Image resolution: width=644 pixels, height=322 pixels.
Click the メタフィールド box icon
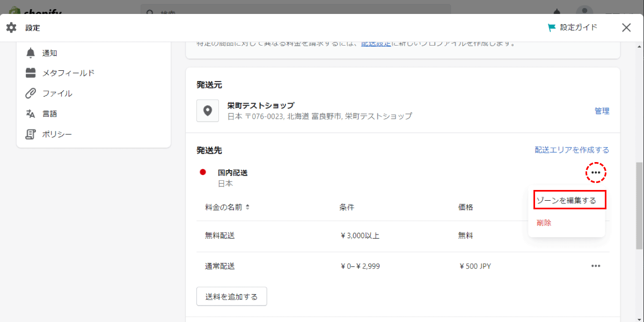[31, 73]
